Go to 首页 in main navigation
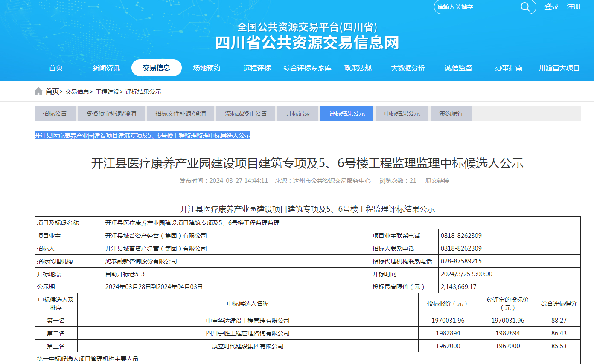594x364 pixels. coord(56,68)
